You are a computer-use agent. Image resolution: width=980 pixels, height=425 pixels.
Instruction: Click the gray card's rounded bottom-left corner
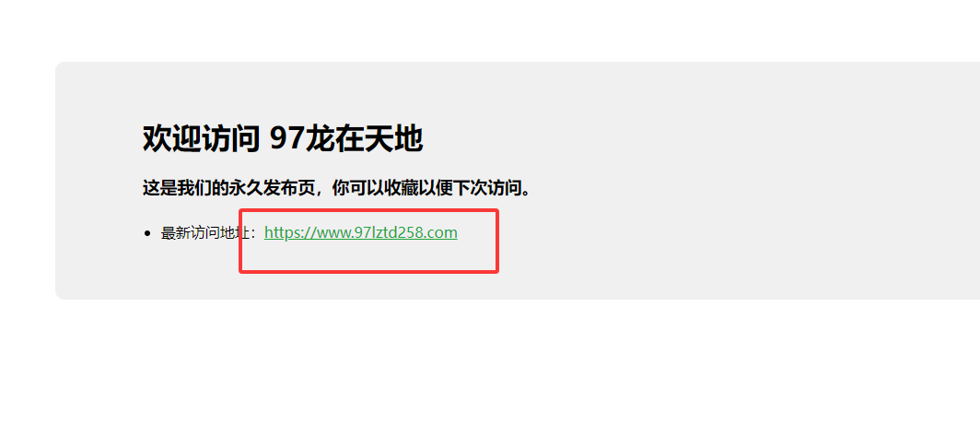click(60, 295)
